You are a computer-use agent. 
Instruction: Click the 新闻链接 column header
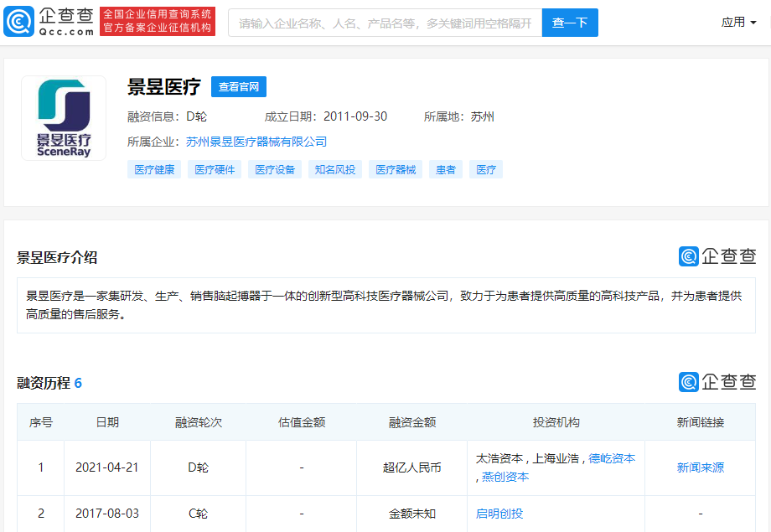coord(701,422)
